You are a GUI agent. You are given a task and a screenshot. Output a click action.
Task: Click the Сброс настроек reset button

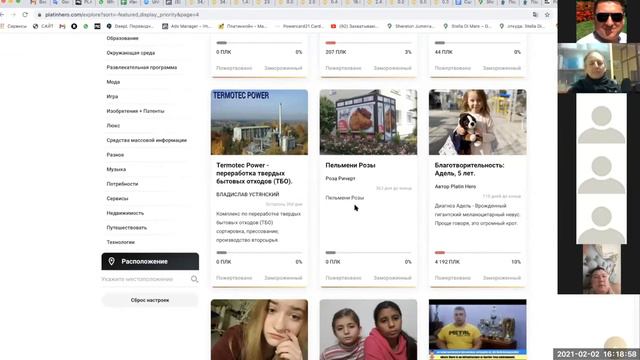(150, 300)
